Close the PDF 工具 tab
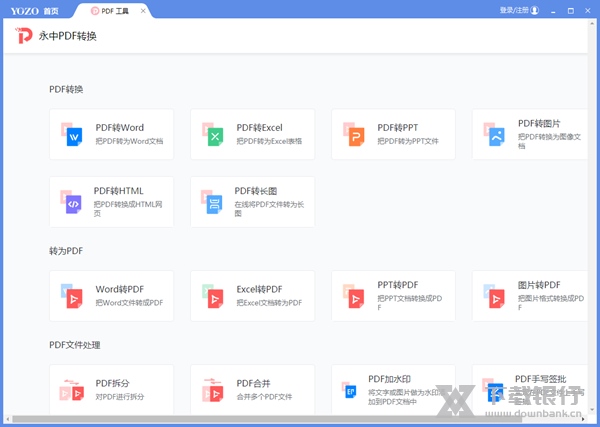This screenshot has height=427, width=600. coord(142,11)
